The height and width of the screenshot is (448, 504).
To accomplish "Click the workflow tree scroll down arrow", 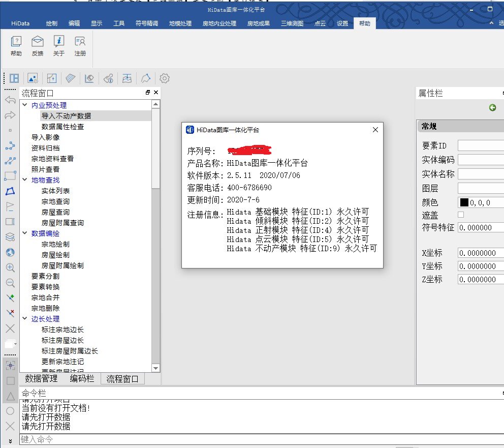I will click(155, 368).
